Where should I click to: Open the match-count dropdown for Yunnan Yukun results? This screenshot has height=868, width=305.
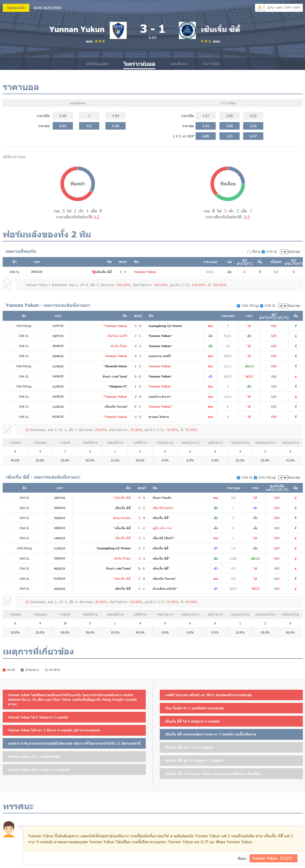pyautogui.click(x=283, y=306)
